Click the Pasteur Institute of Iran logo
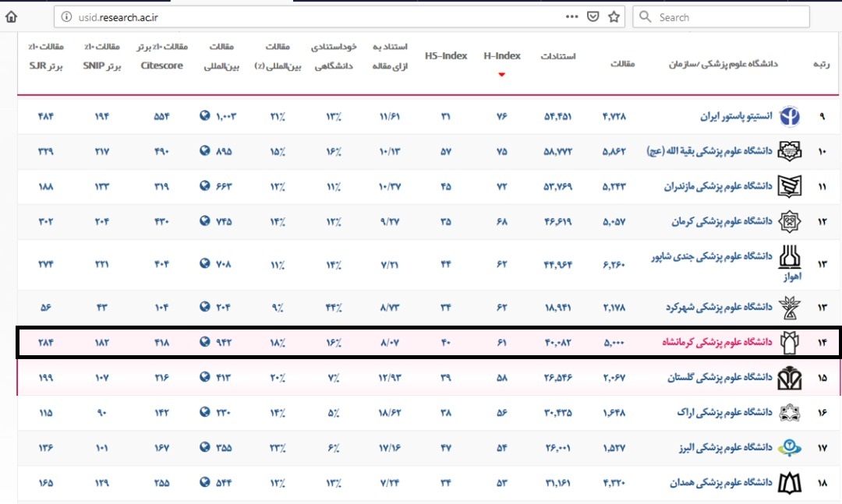Viewport: 842px width, 504px height. click(789, 117)
